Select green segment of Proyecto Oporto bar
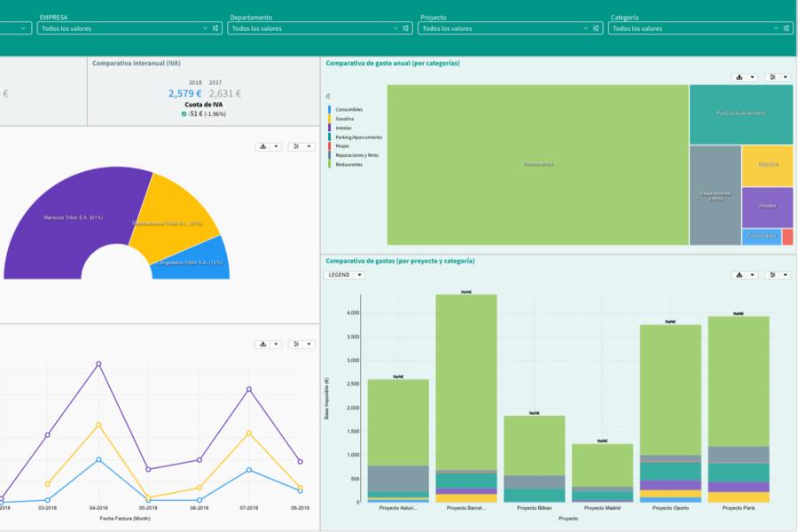The height and width of the screenshot is (532, 798). tap(670, 390)
